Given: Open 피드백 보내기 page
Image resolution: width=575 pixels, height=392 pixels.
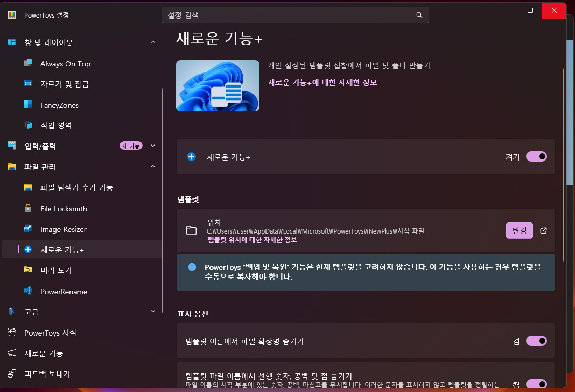Looking at the screenshot, I should pyautogui.click(x=82, y=374).
